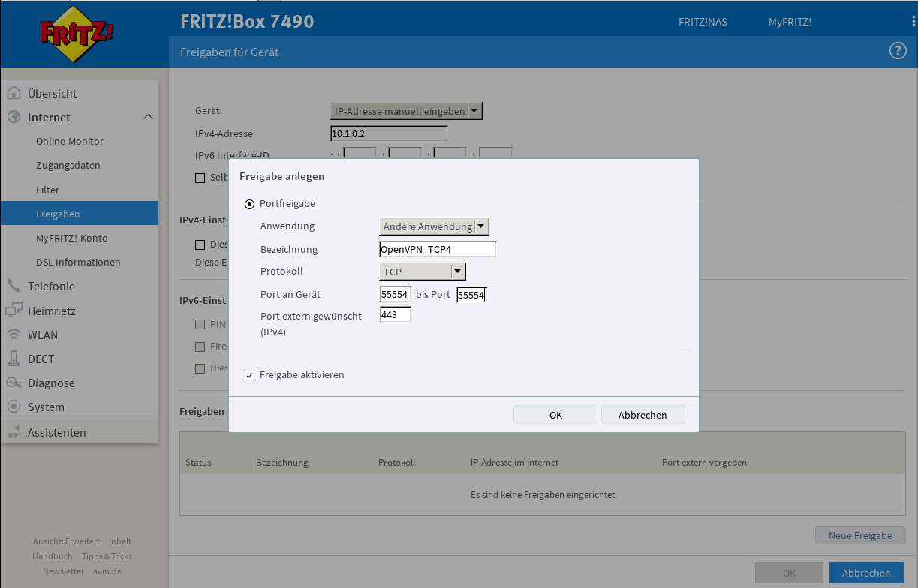Toggle the Freigabe aktivieren checkbox
Screen dimensions: 918x588
[250, 375]
